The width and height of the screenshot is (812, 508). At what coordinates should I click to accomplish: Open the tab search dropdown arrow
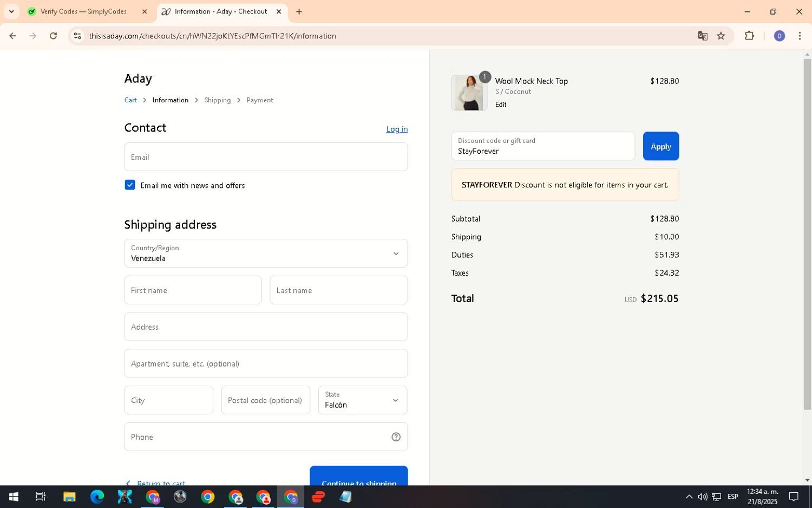pyautogui.click(x=11, y=11)
